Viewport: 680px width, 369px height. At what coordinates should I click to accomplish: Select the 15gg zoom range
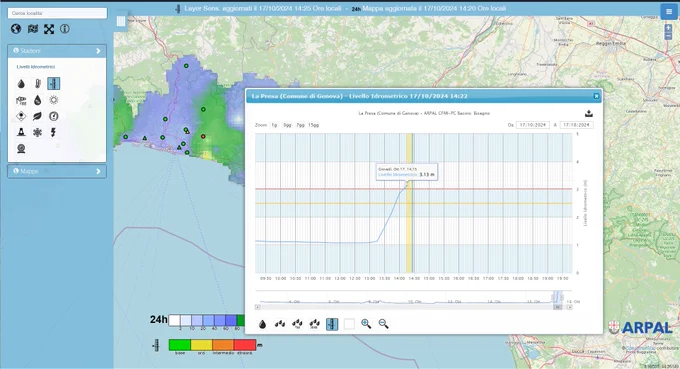[314, 125]
